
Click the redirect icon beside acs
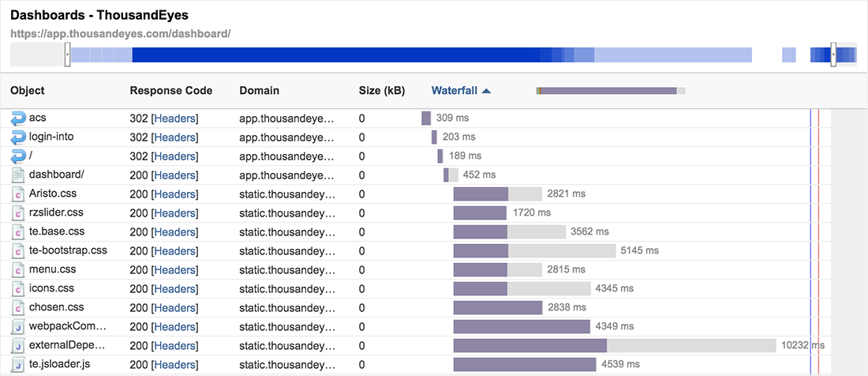tap(18, 118)
